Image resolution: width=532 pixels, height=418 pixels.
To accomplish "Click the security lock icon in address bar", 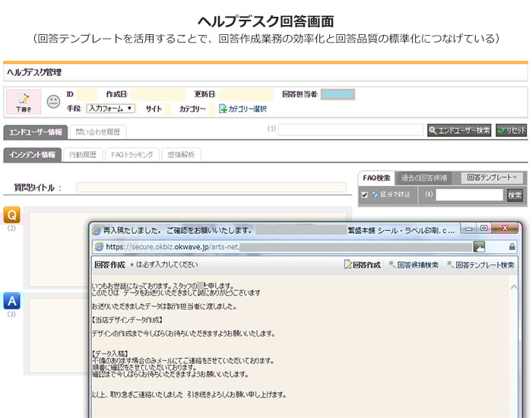I will click(512, 247).
